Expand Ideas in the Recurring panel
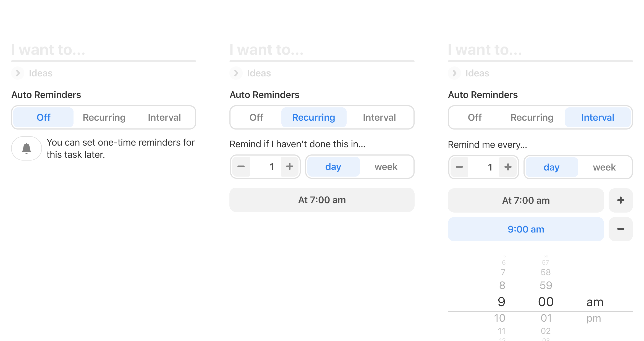 click(x=236, y=73)
